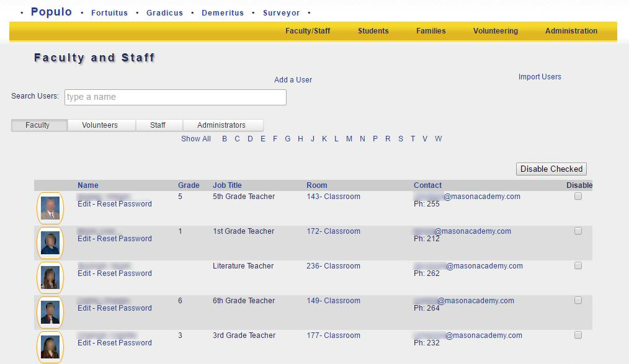The image size is (629, 364).
Task: Select Disable checkbox for Literature Teacher
Action: click(578, 265)
